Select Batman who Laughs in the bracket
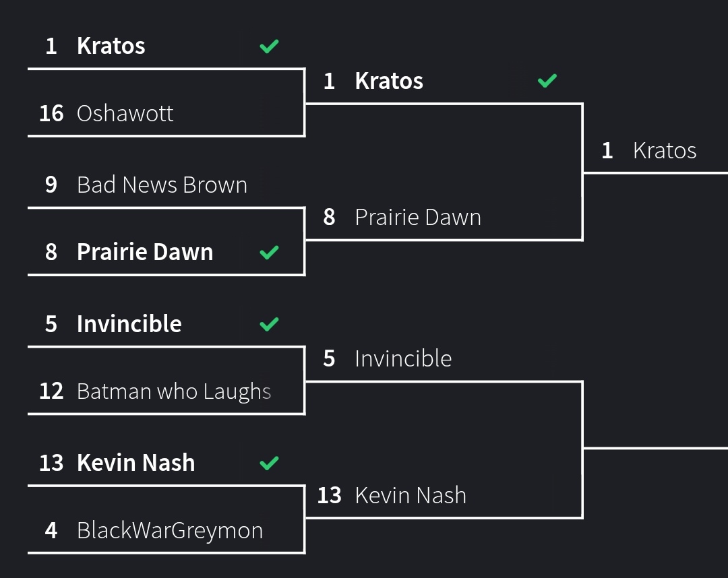Image resolution: width=728 pixels, height=578 pixels. (174, 391)
